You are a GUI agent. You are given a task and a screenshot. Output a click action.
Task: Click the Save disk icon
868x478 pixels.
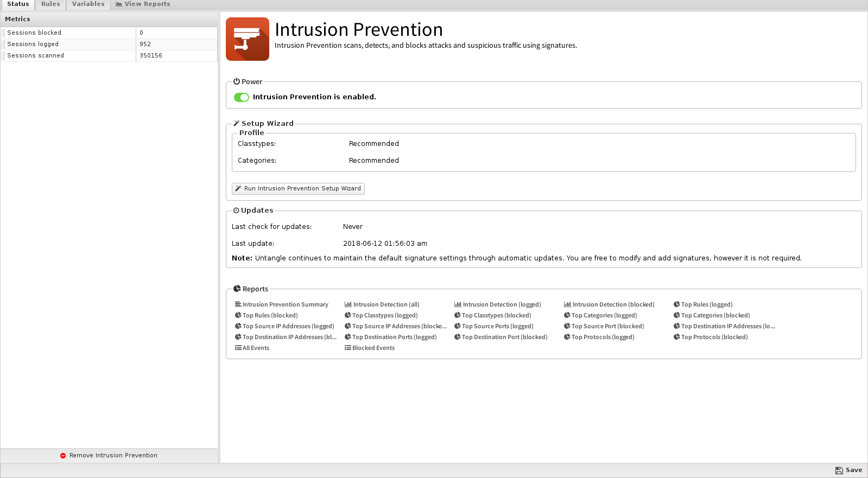(x=839, y=470)
